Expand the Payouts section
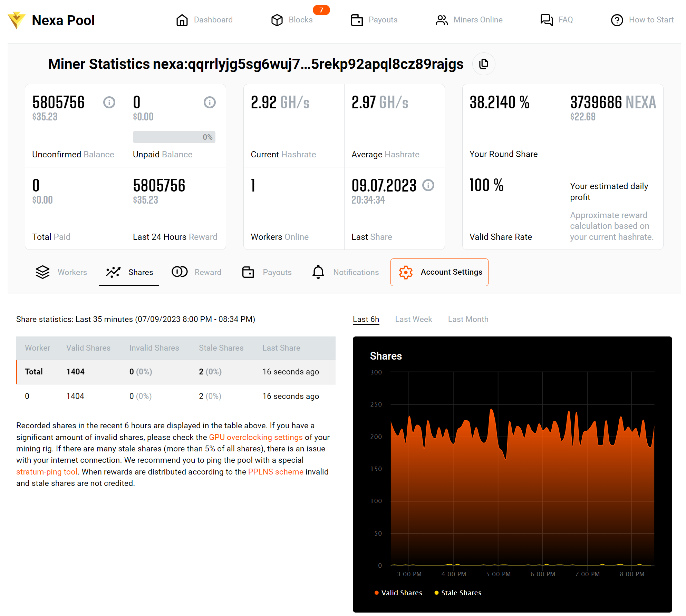686x616 pixels. click(268, 272)
